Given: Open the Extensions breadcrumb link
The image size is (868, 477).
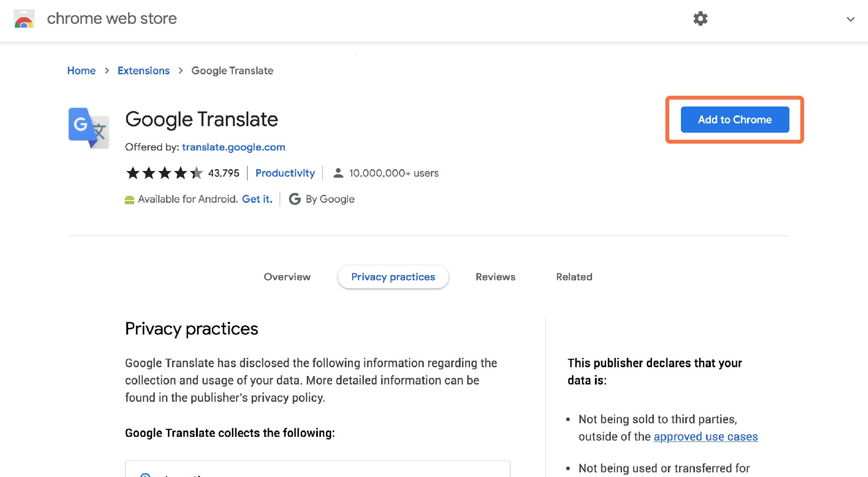Looking at the screenshot, I should (x=144, y=71).
